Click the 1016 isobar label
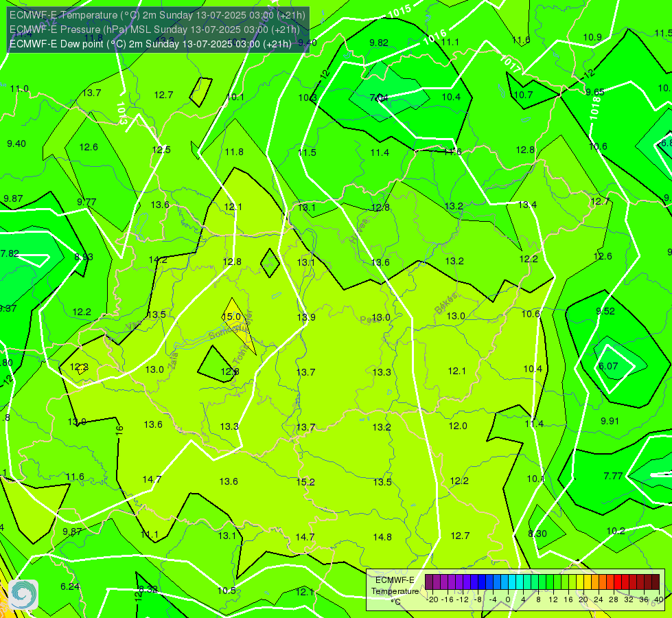 (x=435, y=37)
